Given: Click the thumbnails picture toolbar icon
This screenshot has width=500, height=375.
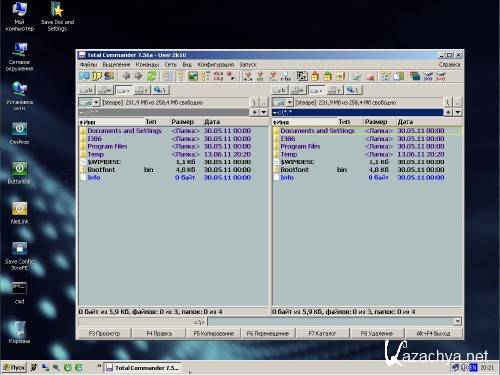Looking at the screenshot, I should [193, 76].
